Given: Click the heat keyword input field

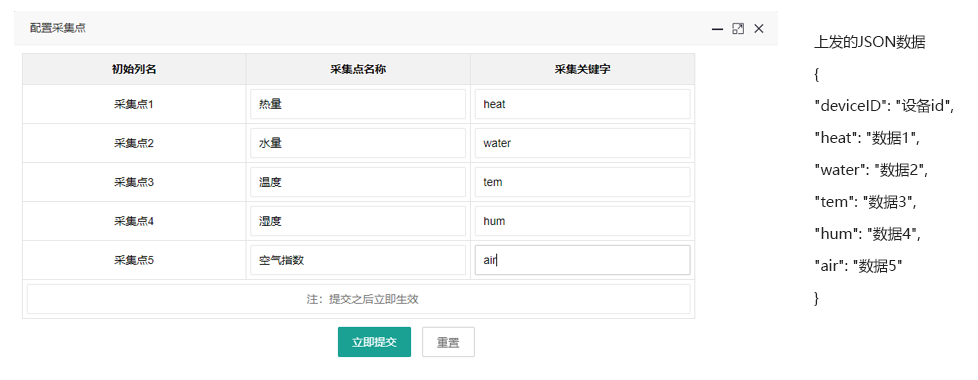Looking at the screenshot, I should 583,104.
